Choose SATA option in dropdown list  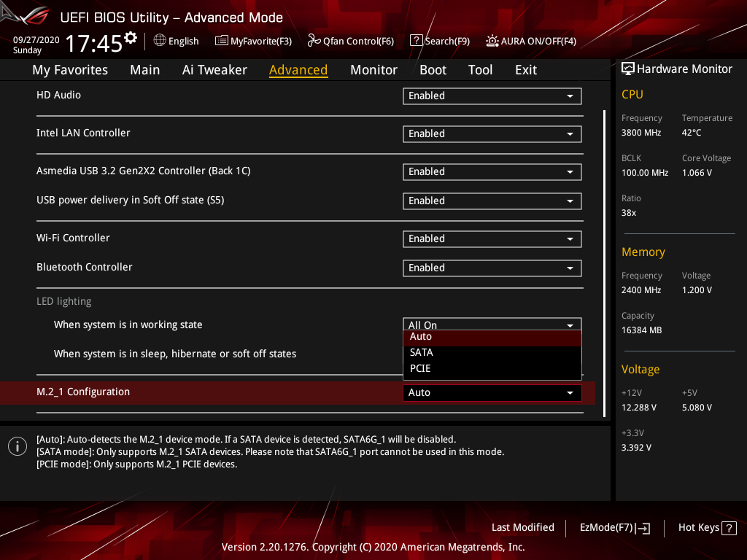click(x=492, y=353)
